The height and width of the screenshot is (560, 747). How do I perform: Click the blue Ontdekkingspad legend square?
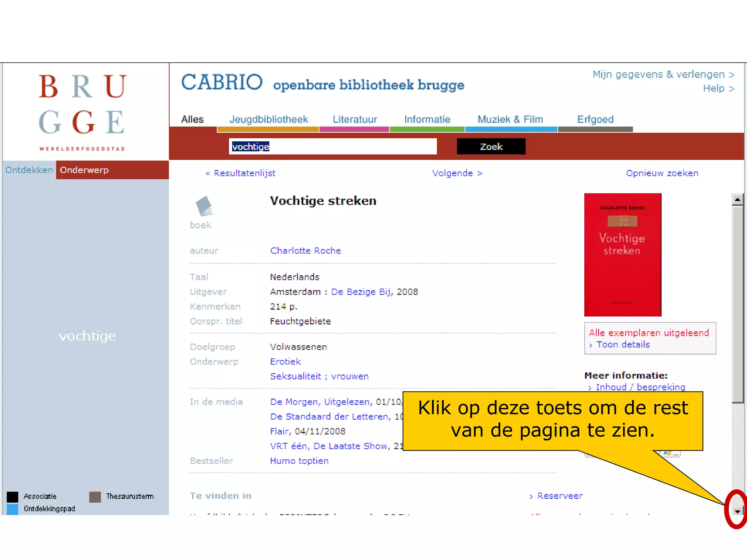12,509
